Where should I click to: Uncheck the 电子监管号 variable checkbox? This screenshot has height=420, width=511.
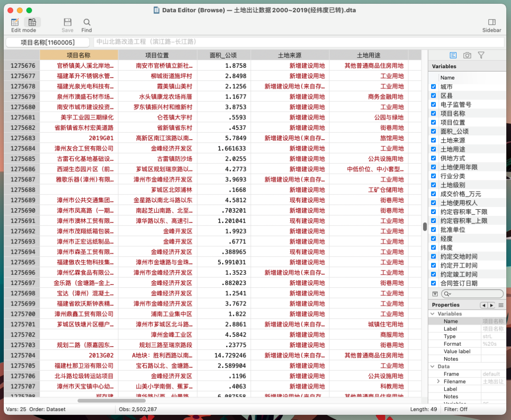click(x=433, y=104)
